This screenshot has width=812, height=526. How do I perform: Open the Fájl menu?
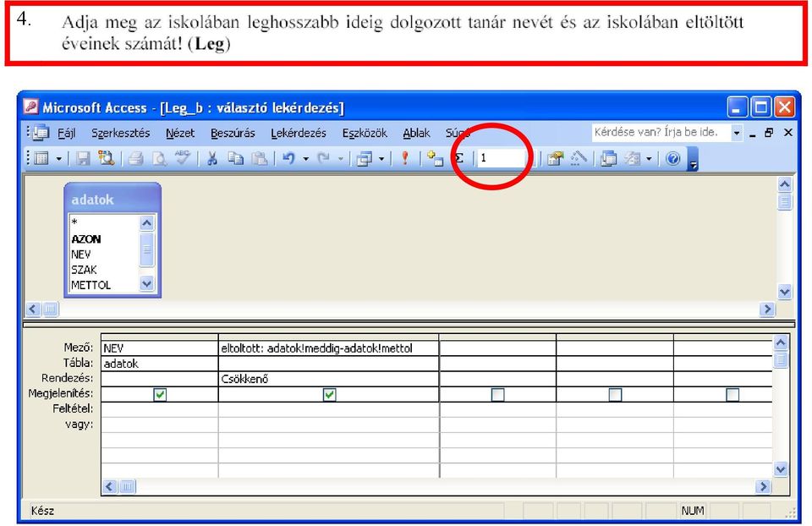pyautogui.click(x=66, y=133)
